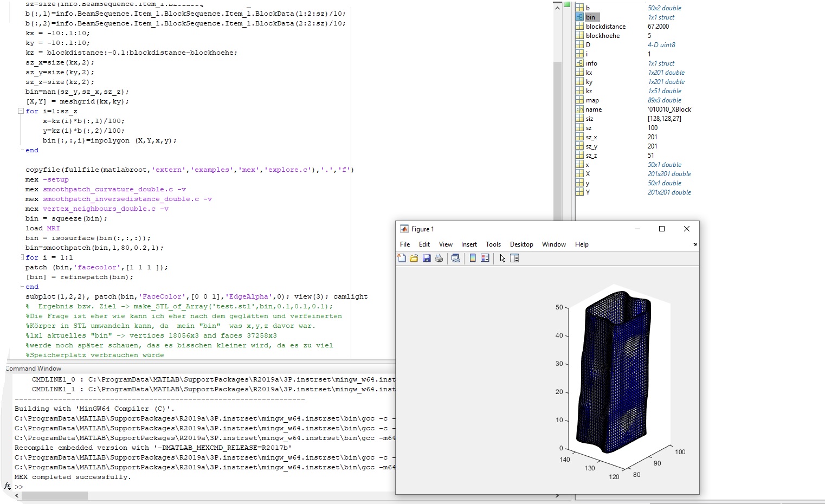
Task: Collapse the 'for i = 1:1' code block
Action: pyautogui.click(x=21, y=257)
